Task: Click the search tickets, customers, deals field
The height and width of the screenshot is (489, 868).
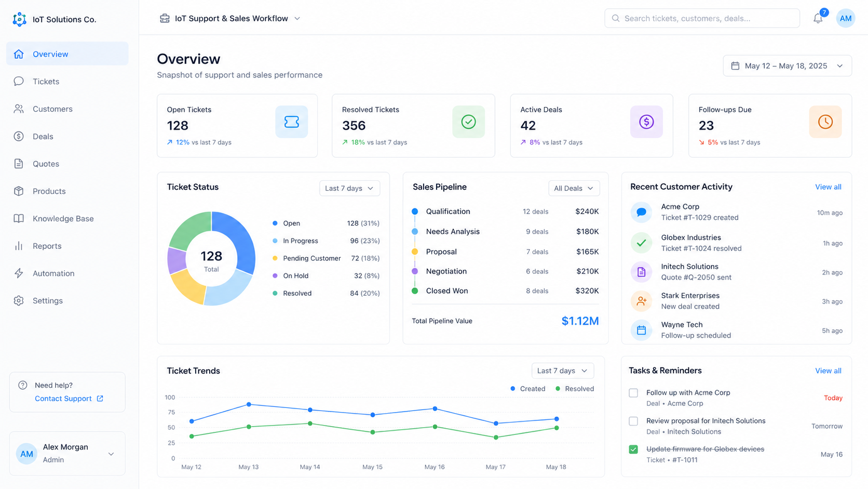Action: (x=702, y=18)
